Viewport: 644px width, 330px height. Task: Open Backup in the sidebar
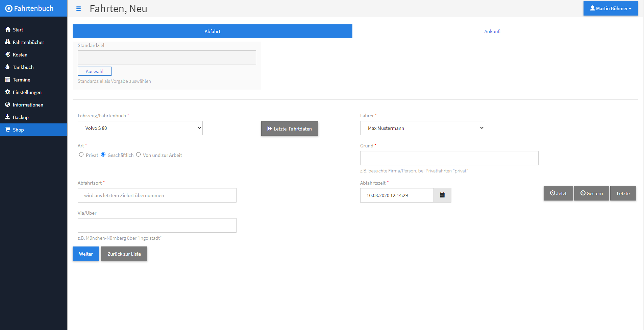(x=34, y=117)
